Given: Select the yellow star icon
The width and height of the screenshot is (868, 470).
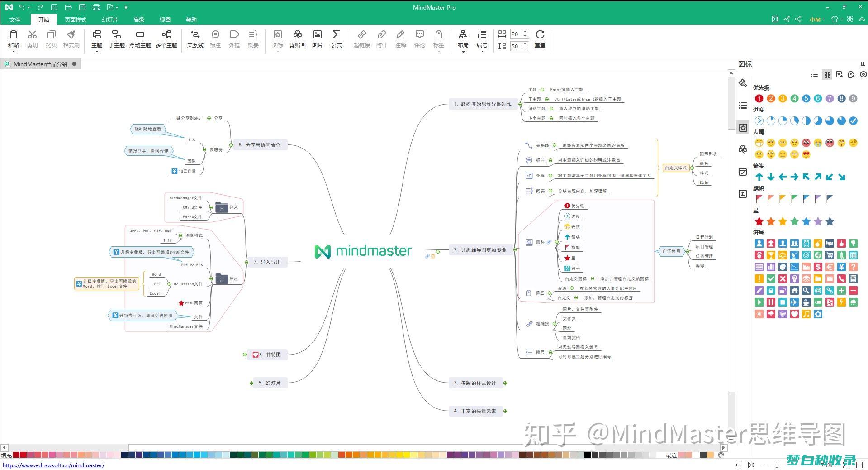Looking at the screenshot, I should [783, 221].
